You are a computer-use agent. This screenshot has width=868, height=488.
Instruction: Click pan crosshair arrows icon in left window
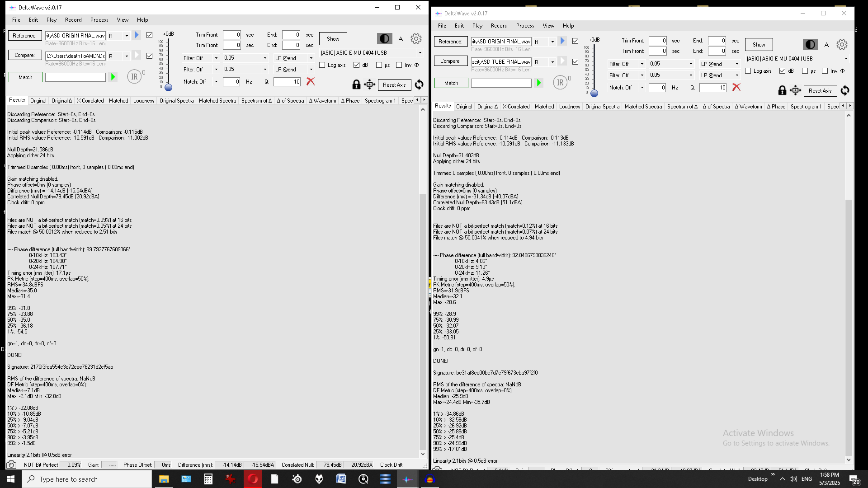click(369, 84)
